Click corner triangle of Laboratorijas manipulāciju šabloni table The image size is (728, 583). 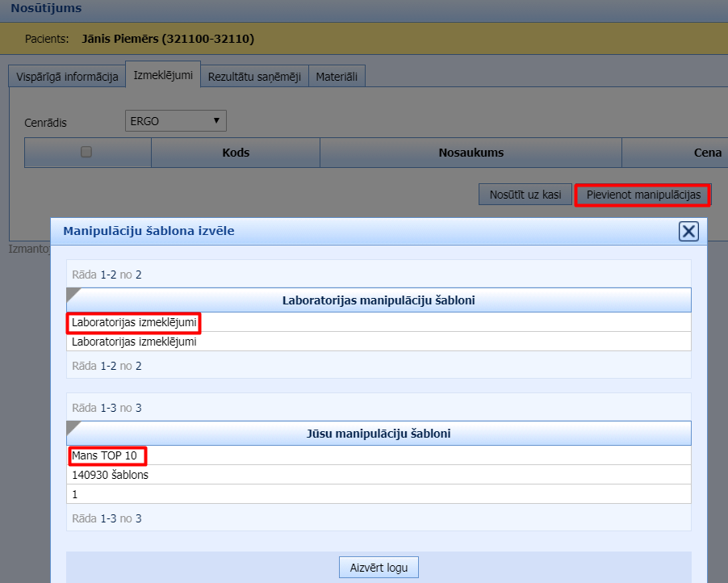pyautogui.click(x=73, y=294)
